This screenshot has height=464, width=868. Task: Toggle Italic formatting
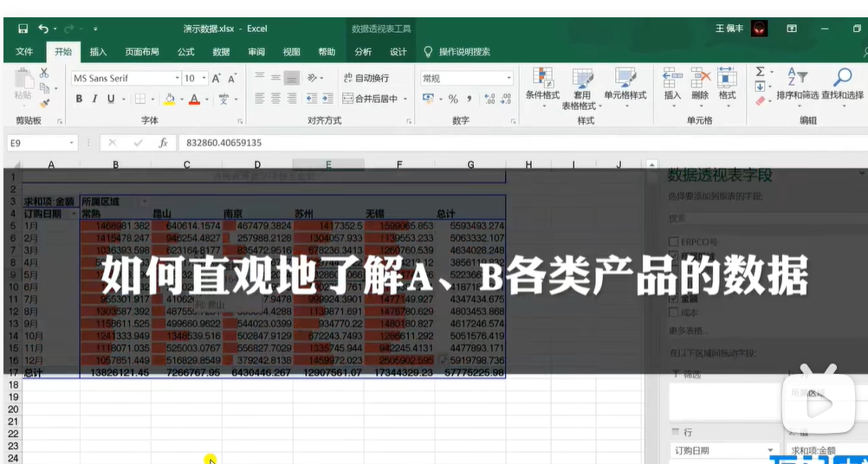pos(94,99)
